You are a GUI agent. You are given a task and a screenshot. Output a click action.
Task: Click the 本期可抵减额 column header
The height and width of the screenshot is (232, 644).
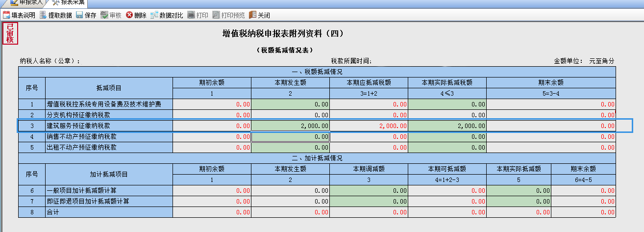click(447, 169)
